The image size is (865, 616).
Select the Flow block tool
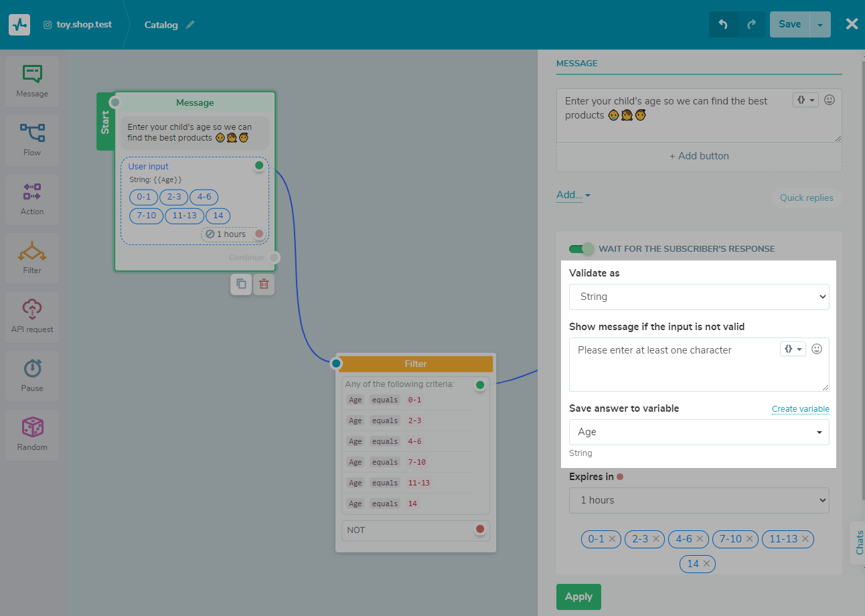coord(31,139)
